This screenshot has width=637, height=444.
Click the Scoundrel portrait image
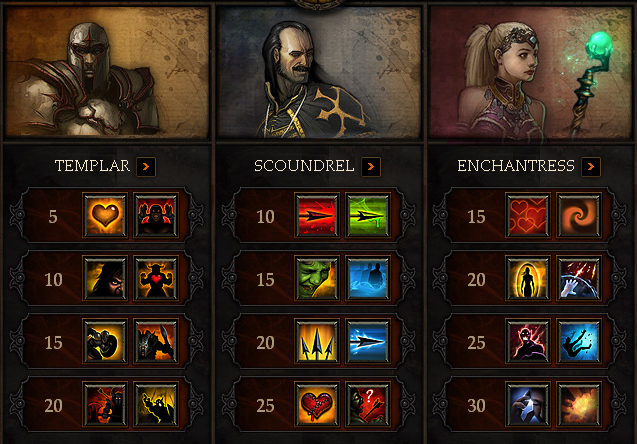point(319,72)
